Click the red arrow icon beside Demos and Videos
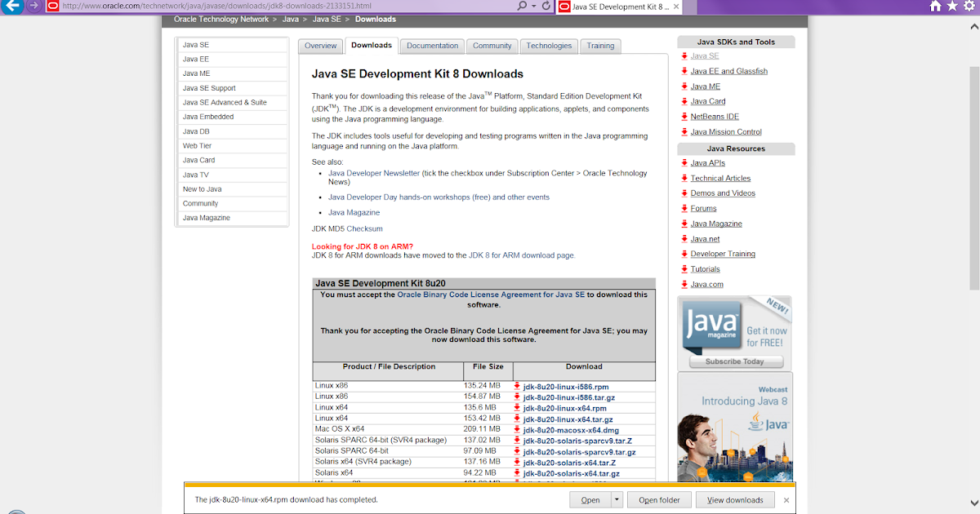This screenshot has height=514, width=980. [684, 193]
